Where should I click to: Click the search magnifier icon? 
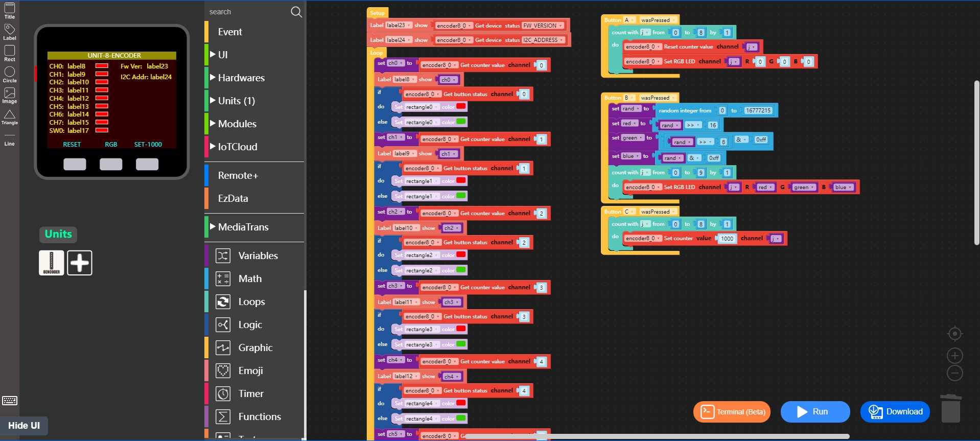tap(296, 12)
